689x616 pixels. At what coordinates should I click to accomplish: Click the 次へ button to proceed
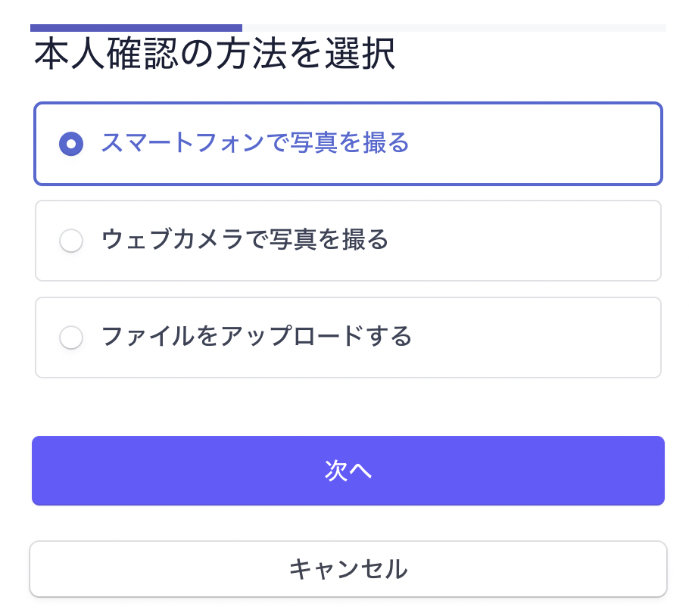[x=349, y=470]
